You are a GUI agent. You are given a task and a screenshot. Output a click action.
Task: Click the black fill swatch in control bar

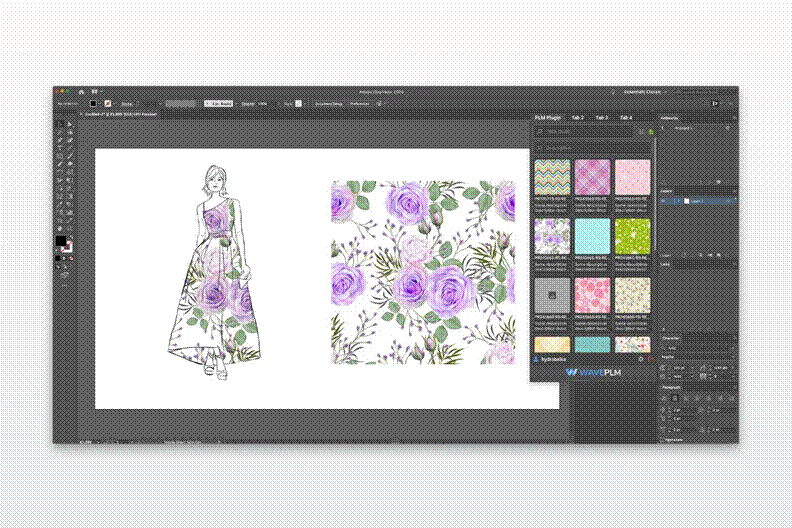click(93, 104)
